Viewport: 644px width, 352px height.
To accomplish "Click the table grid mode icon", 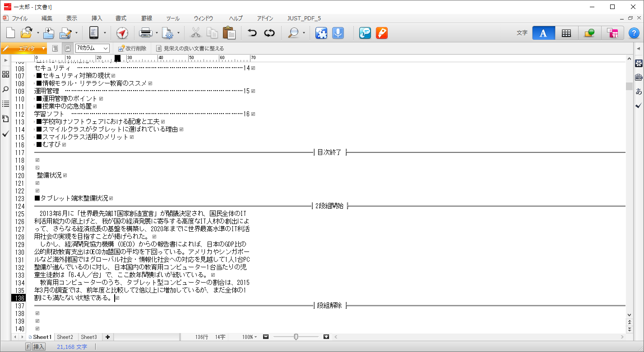I will tap(566, 33).
